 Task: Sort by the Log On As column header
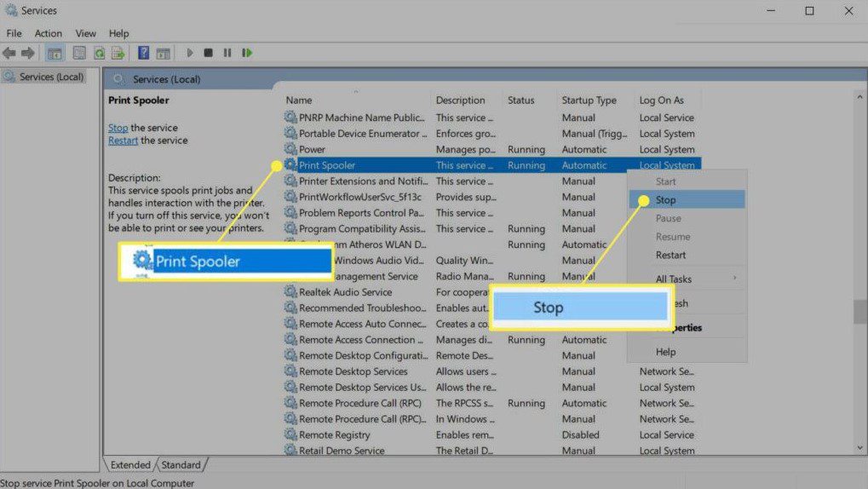668,101
